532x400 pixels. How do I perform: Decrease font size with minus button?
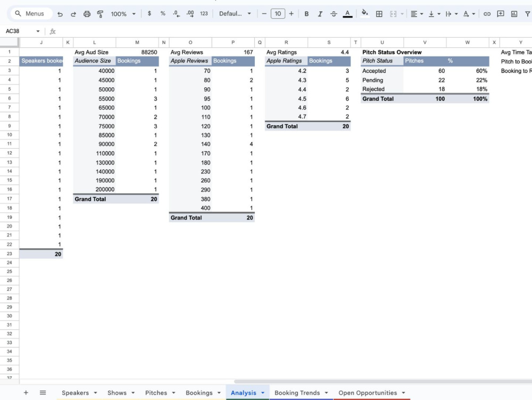pos(264,14)
